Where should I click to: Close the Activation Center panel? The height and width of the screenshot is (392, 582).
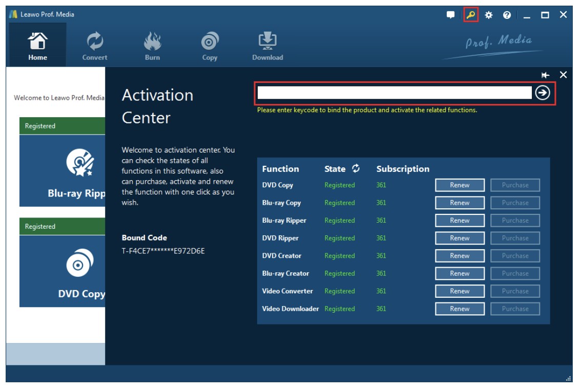click(x=563, y=75)
